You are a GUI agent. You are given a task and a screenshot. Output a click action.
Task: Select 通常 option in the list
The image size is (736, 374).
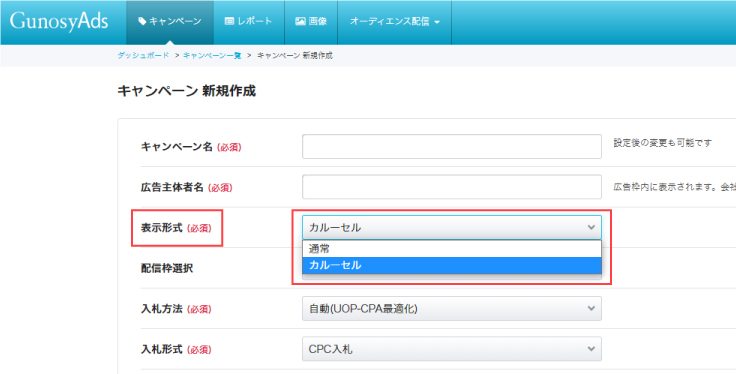click(x=452, y=249)
